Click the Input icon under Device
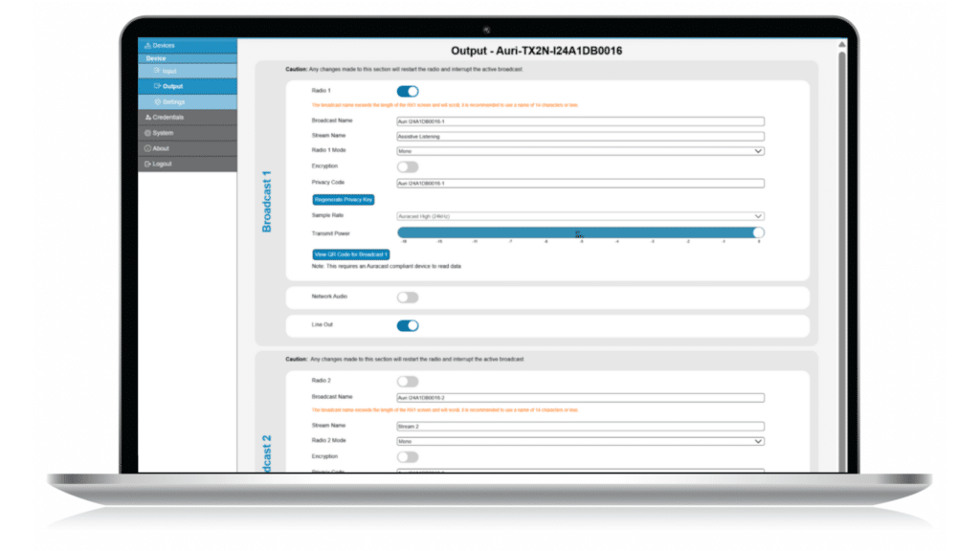The image size is (980, 551). pos(157,72)
